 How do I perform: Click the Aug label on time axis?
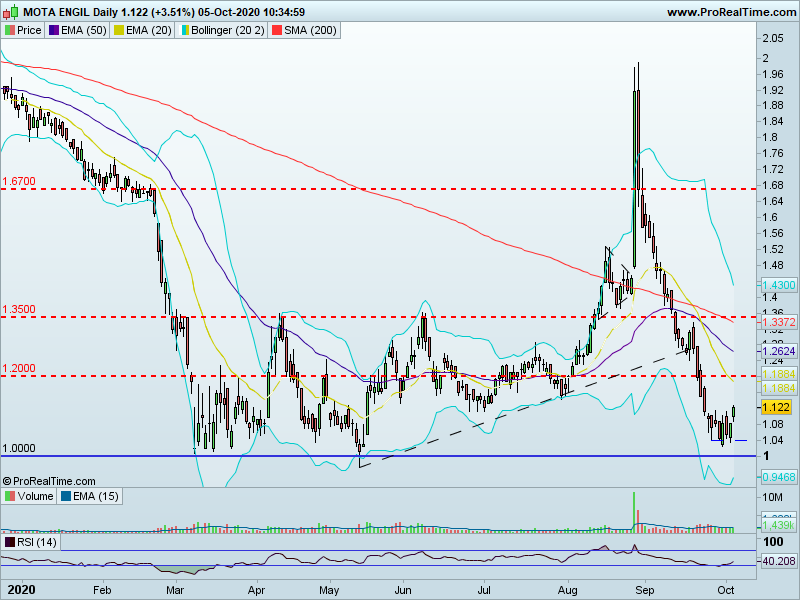click(x=567, y=590)
